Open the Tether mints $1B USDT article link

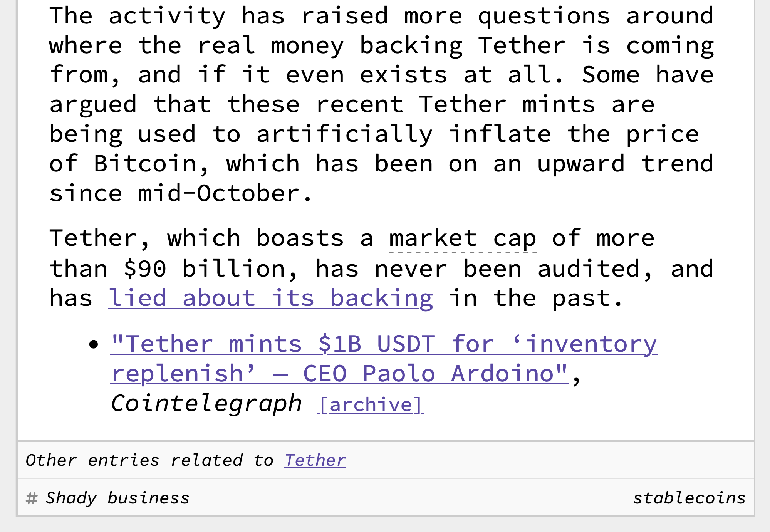coord(384,359)
